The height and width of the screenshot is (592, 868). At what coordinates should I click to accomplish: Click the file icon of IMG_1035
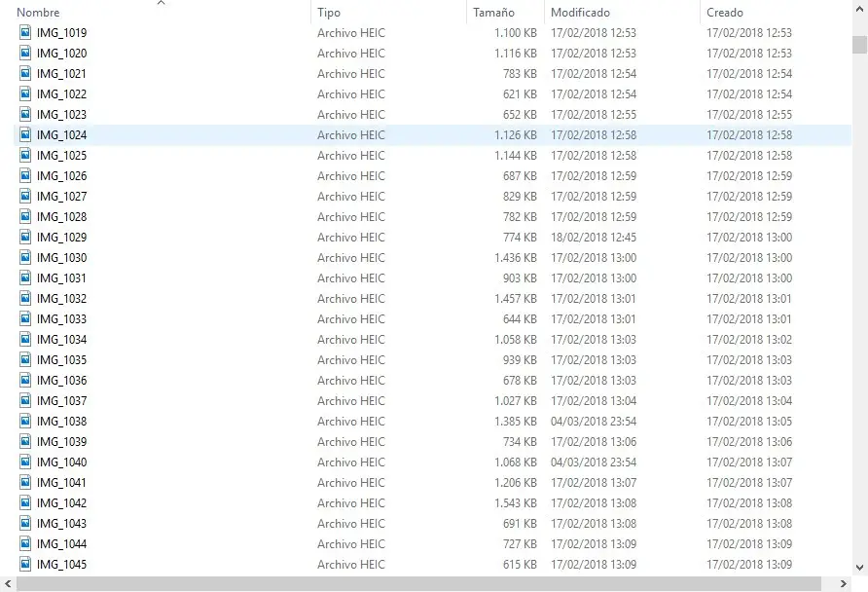click(x=25, y=359)
